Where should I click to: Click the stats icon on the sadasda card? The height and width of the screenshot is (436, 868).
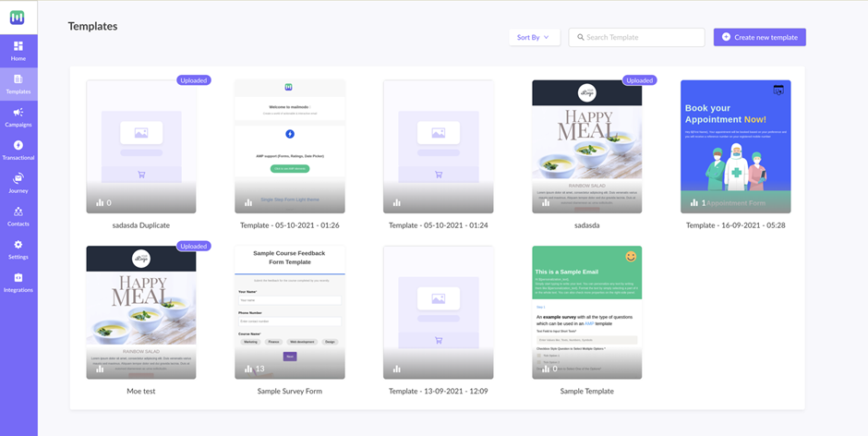pos(546,203)
